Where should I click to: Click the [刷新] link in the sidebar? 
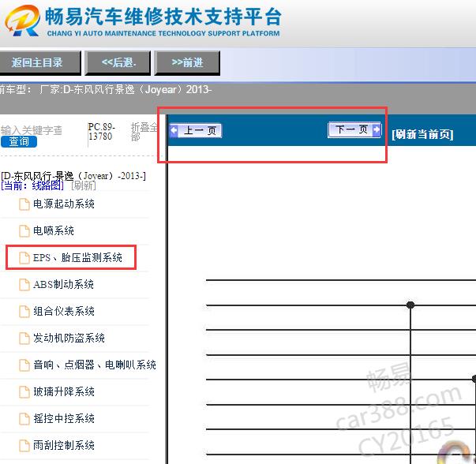[x=84, y=185]
